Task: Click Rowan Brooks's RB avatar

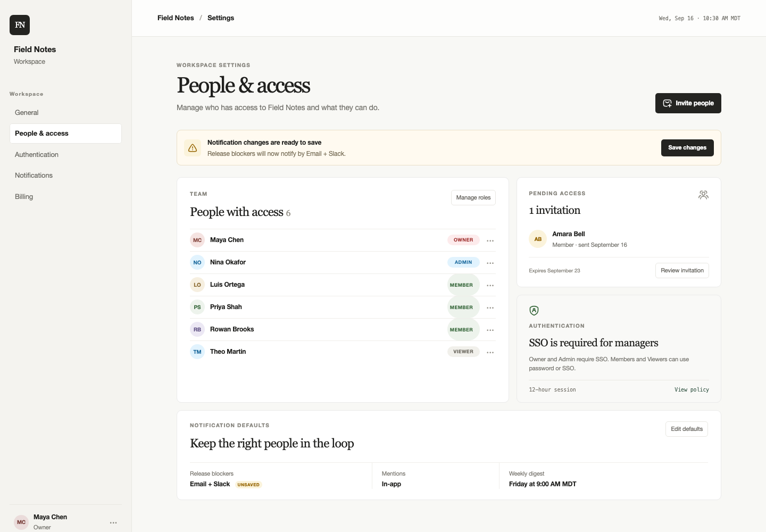Action: tap(197, 329)
